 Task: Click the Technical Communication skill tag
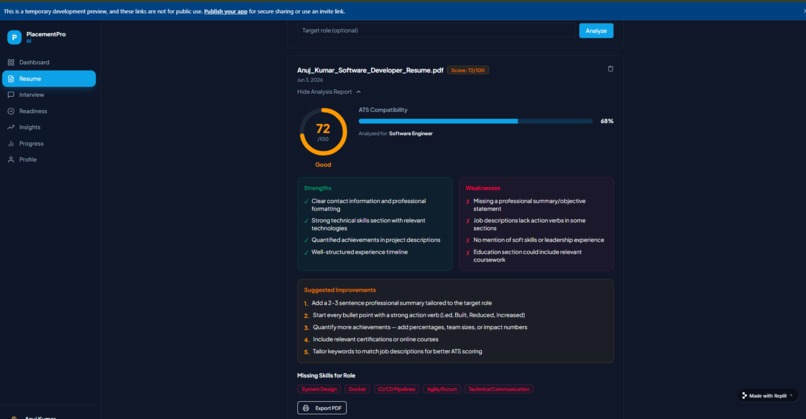pyautogui.click(x=499, y=389)
